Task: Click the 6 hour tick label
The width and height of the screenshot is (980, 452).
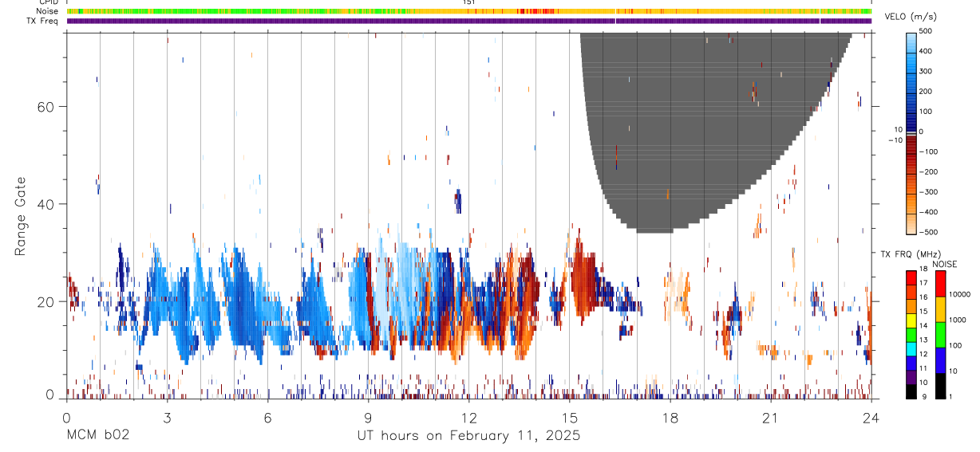Action: click(x=267, y=418)
